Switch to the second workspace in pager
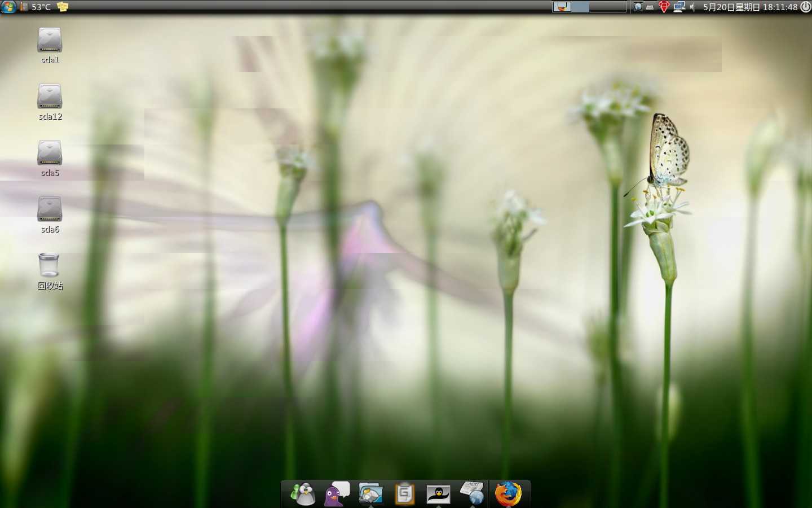The image size is (812, 508). pyautogui.click(x=580, y=7)
